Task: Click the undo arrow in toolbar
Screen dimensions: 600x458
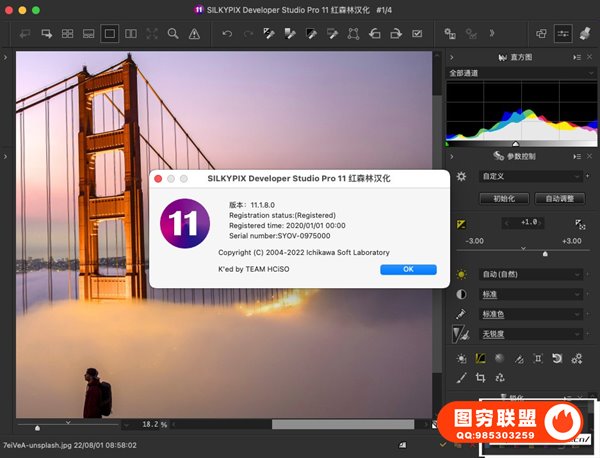Action: pyautogui.click(x=227, y=33)
